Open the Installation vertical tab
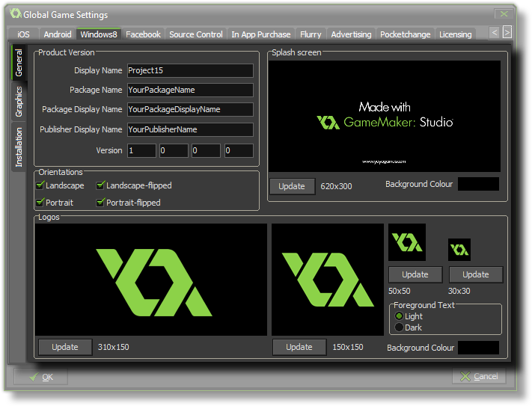The image size is (532, 406). tap(19, 147)
